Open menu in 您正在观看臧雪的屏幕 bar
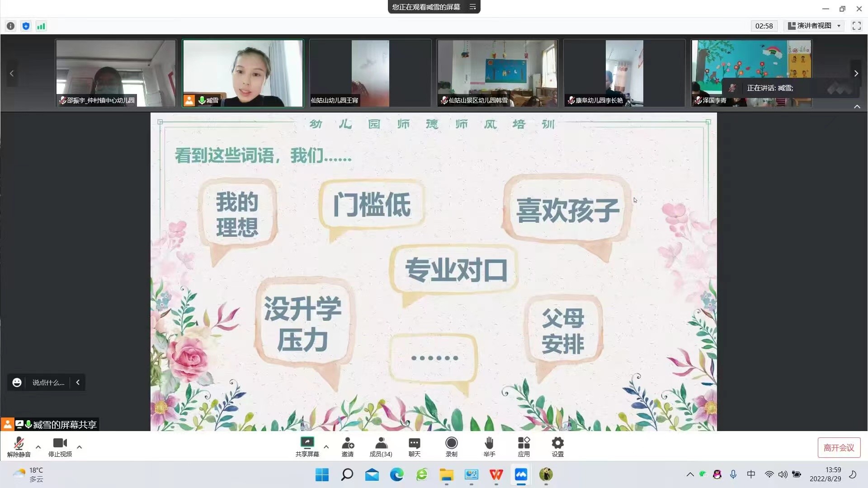The width and height of the screenshot is (868, 488). (473, 7)
